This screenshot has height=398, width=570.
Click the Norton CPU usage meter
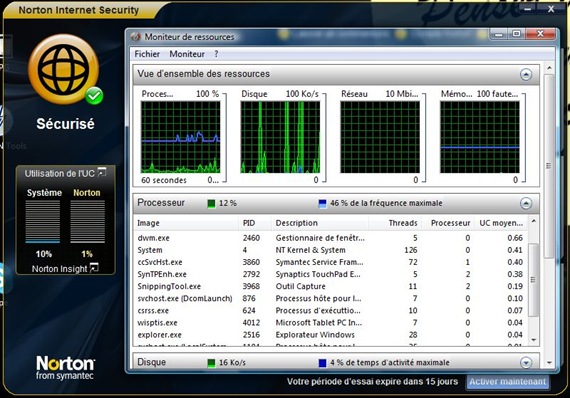[x=87, y=221]
